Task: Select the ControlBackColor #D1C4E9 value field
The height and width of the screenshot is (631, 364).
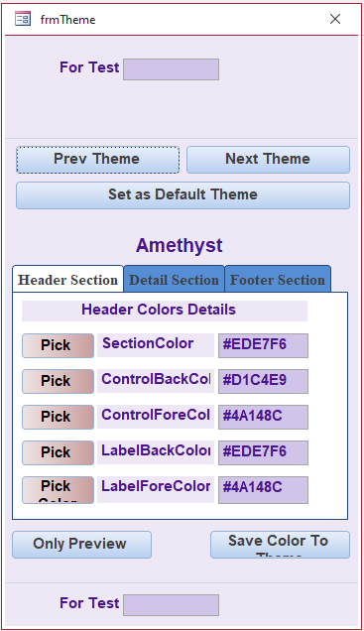Action: [x=264, y=382]
